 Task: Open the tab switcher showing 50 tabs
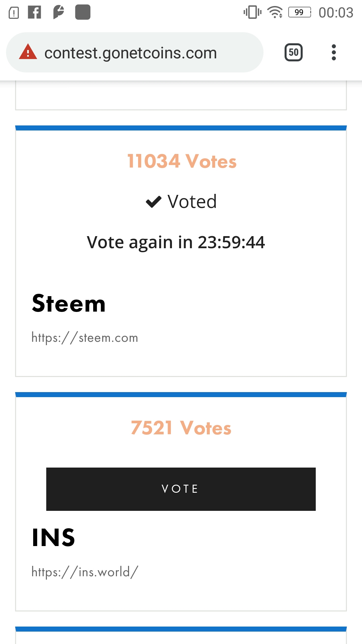293,52
